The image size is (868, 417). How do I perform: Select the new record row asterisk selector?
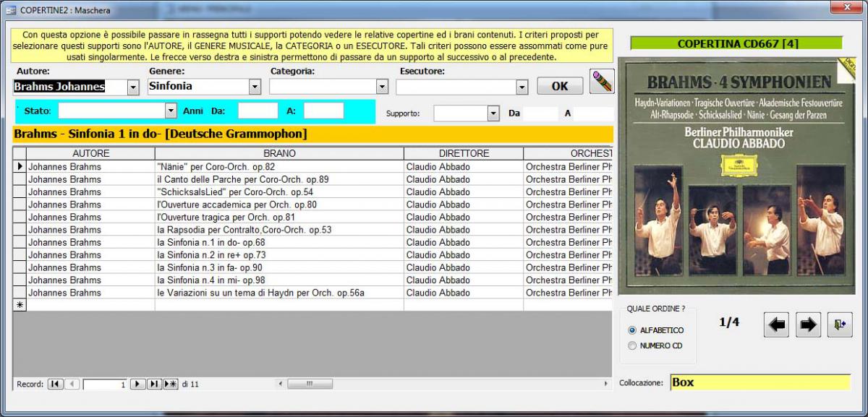20,305
